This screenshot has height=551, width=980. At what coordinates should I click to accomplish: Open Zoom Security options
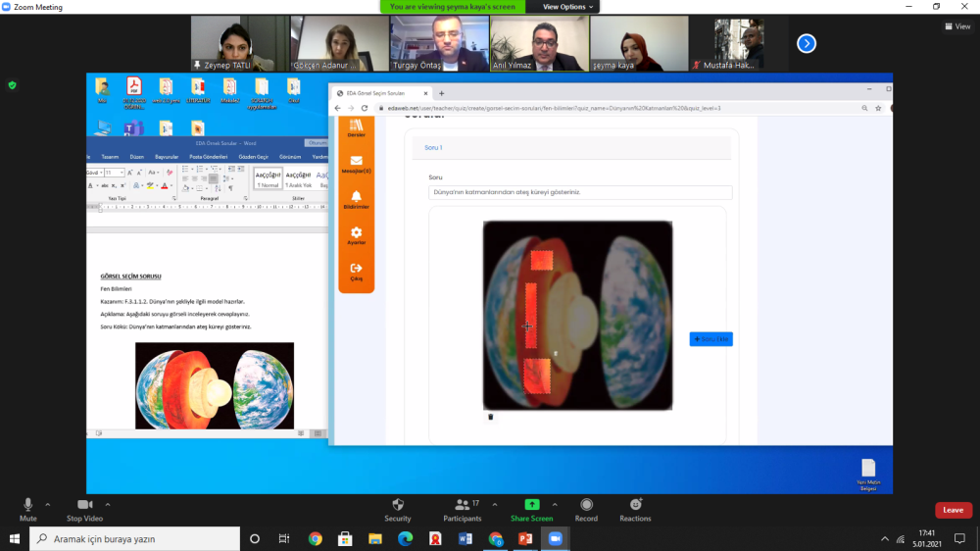click(398, 510)
